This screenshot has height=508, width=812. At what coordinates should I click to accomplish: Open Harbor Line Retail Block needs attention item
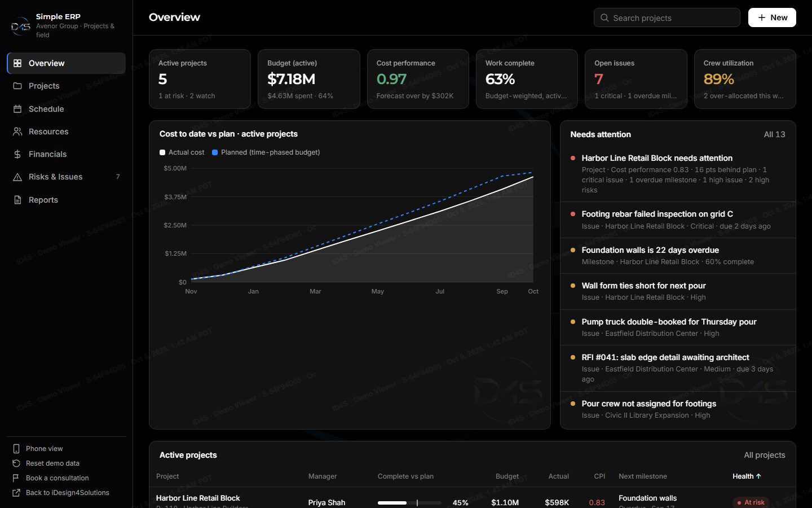coord(678,173)
